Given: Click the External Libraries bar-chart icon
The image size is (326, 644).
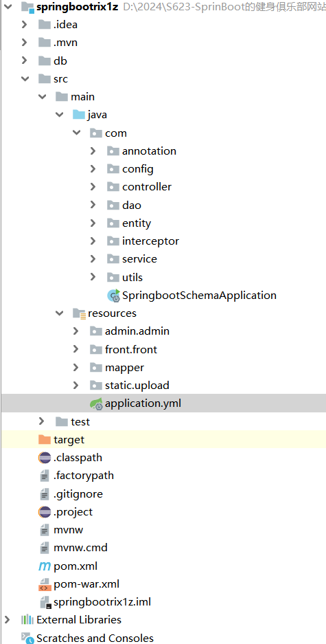Looking at the screenshot, I should [27, 620].
